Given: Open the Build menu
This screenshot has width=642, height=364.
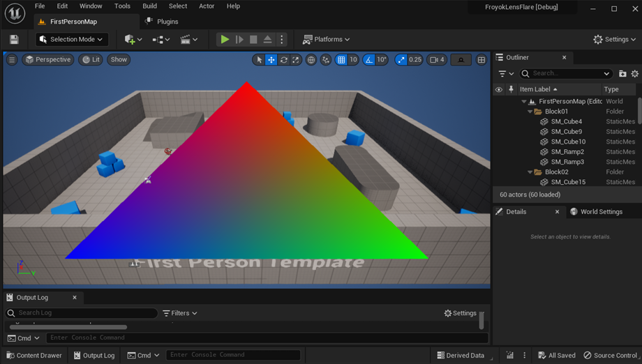Looking at the screenshot, I should point(149,6).
